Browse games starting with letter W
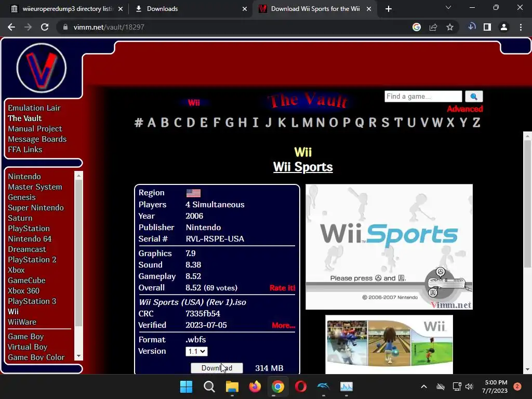532x399 pixels. pyautogui.click(x=437, y=123)
